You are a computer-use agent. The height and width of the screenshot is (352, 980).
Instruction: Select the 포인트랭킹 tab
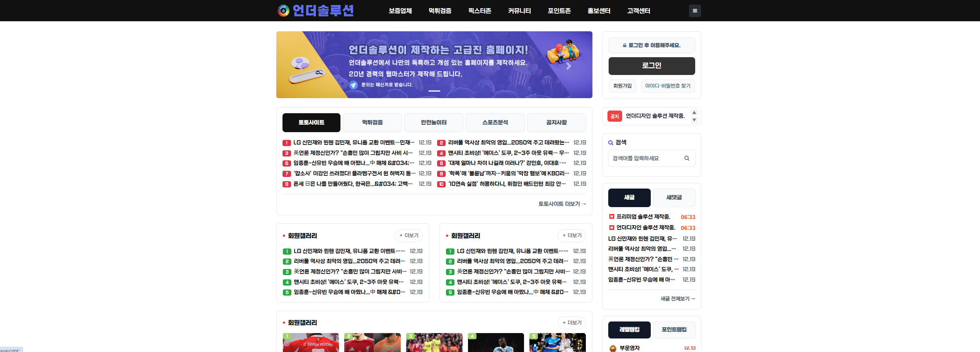(674, 330)
